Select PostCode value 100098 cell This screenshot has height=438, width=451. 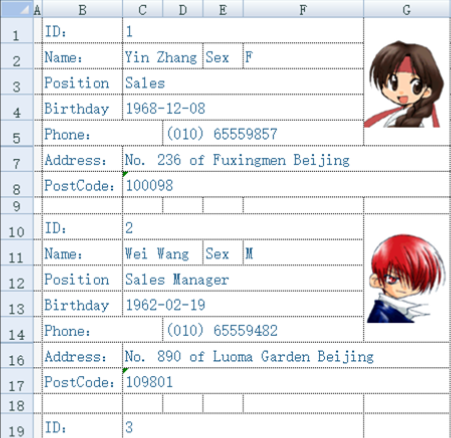[x=287, y=185]
